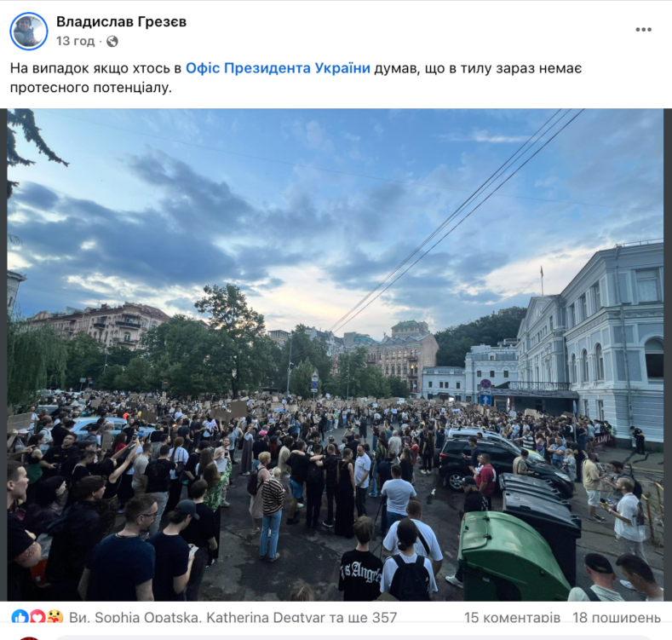Follow the Офіс Президента України link

[x=278, y=68]
